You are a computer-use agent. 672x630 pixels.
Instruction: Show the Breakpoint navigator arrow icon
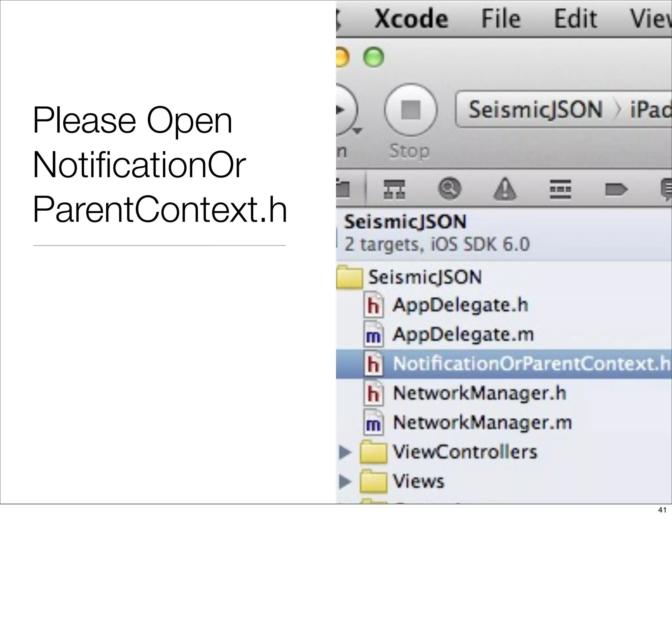click(x=616, y=189)
